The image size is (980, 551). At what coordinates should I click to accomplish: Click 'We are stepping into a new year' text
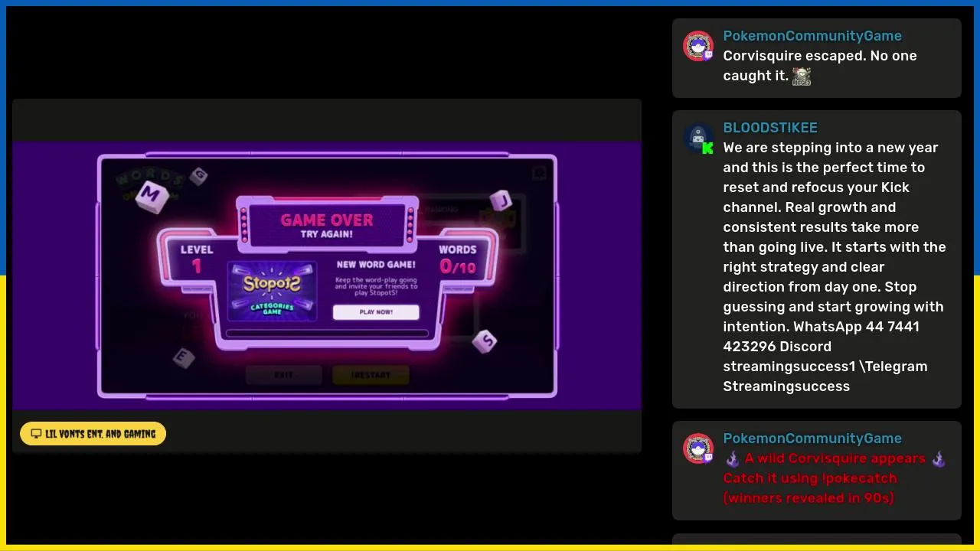pyautogui.click(x=831, y=148)
